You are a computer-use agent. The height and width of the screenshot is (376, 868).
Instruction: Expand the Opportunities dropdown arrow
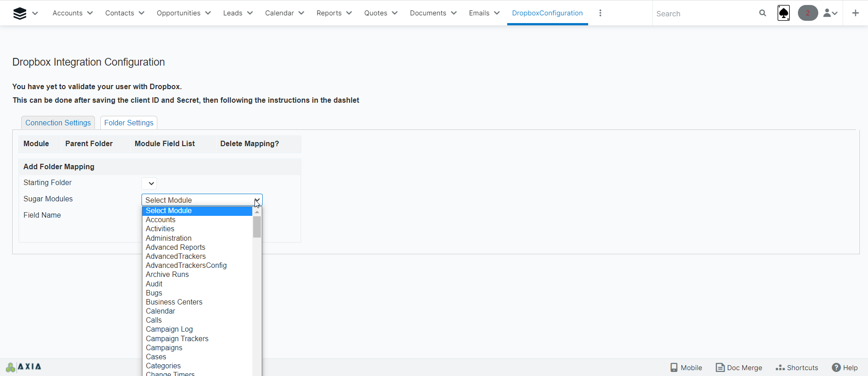(208, 13)
